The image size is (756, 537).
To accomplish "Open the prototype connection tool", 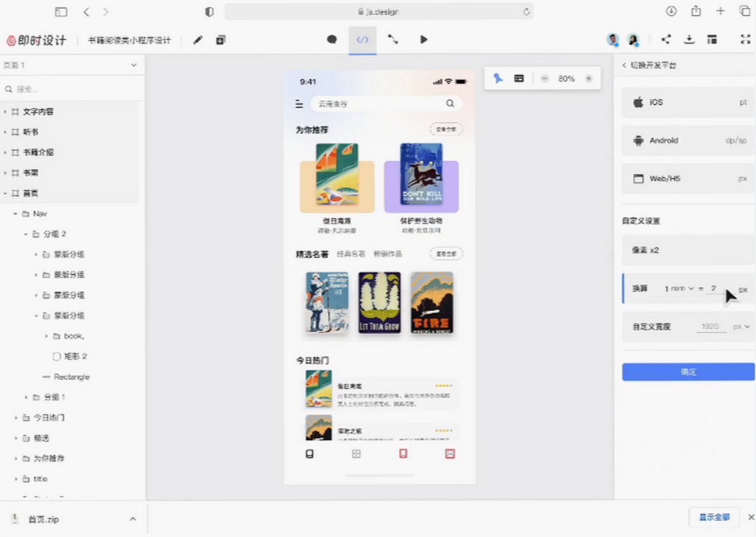I will pos(393,39).
